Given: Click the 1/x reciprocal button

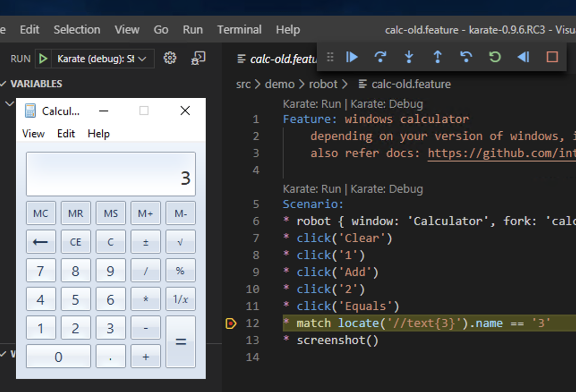Looking at the screenshot, I should [x=180, y=299].
